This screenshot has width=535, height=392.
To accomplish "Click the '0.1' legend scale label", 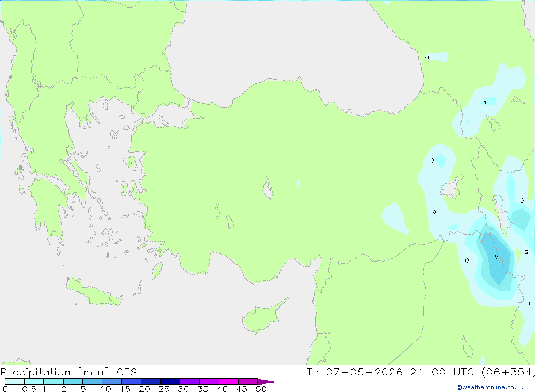I will (x=10, y=389).
